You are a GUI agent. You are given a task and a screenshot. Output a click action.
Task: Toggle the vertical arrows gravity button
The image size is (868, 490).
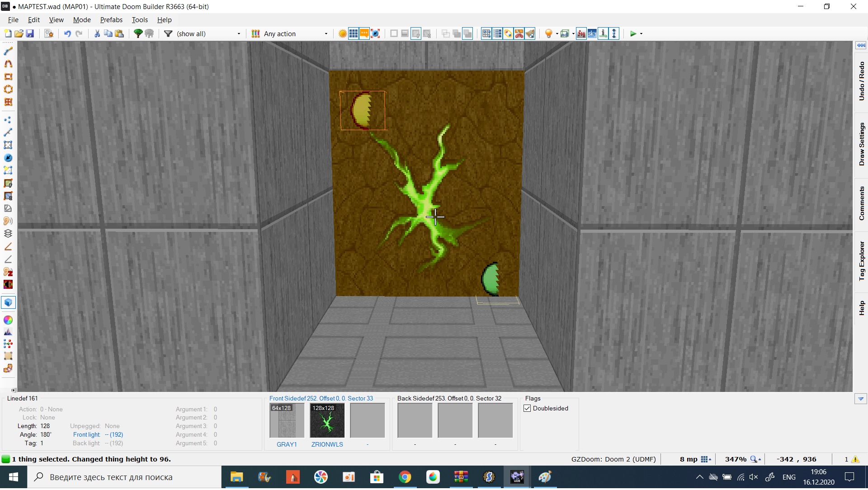coord(614,34)
